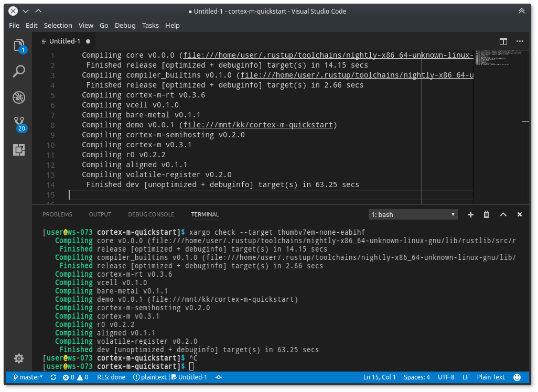Open the Debug view in activity bar
The width and height of the screenshot is (538, 392).
(19, 97)
